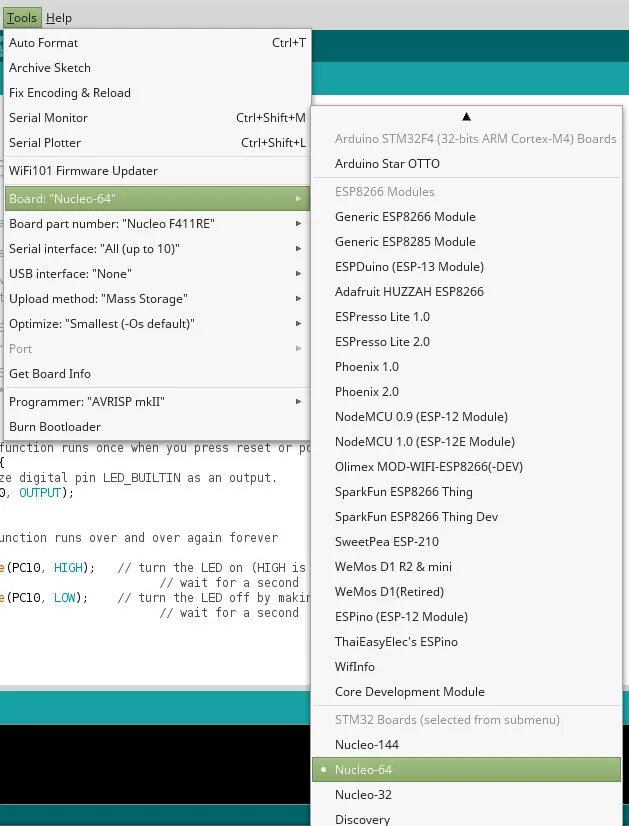Select Discovery board
Screen dimensions: 629x826
[467, 819]
